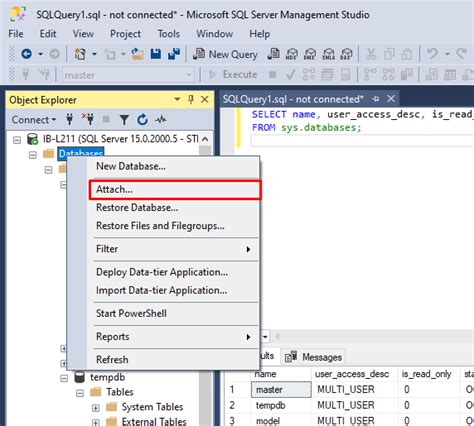Close the SQLQuery1.sql tab
Viewport: 474px width, 426px height.
tap(391, 99)
